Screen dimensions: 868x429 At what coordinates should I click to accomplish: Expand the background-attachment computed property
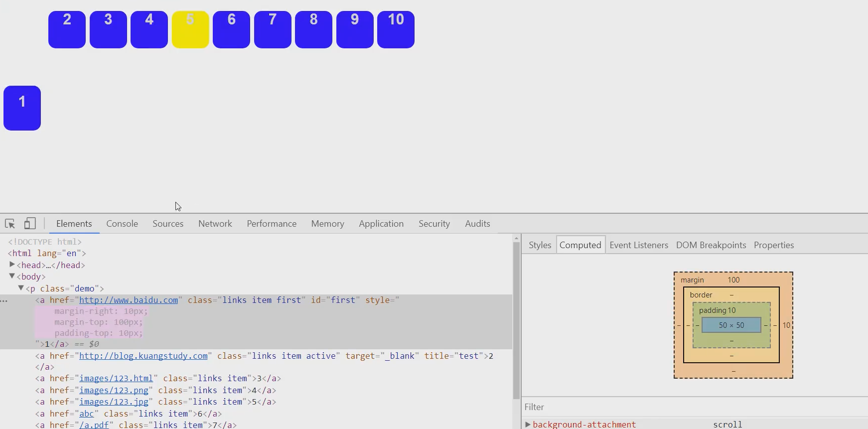pos(528,425)
